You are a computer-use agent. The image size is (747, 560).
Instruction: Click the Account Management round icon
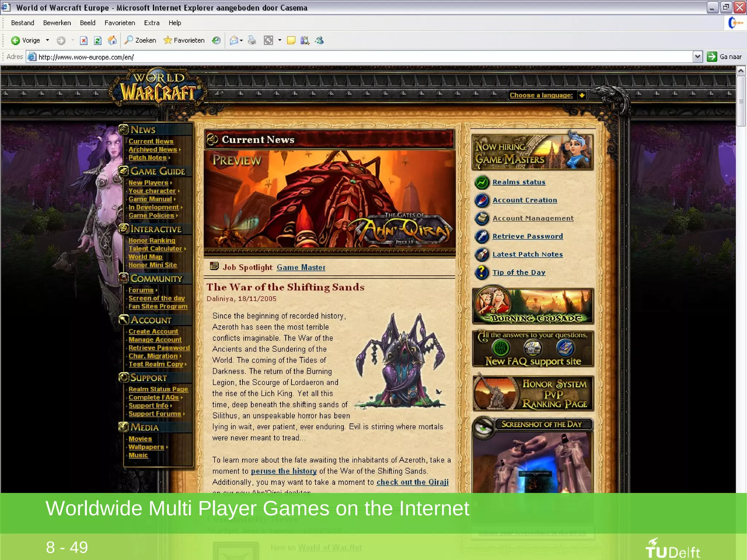(481, 218)
